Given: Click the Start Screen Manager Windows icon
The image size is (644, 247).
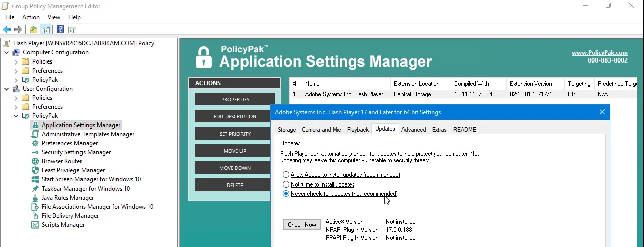Looking at the screenshot, I should click(35, 179).
